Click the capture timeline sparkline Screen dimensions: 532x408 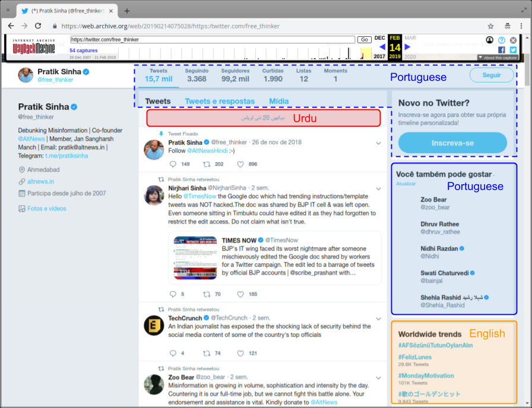pyautogui.click(x=244, y=53)
